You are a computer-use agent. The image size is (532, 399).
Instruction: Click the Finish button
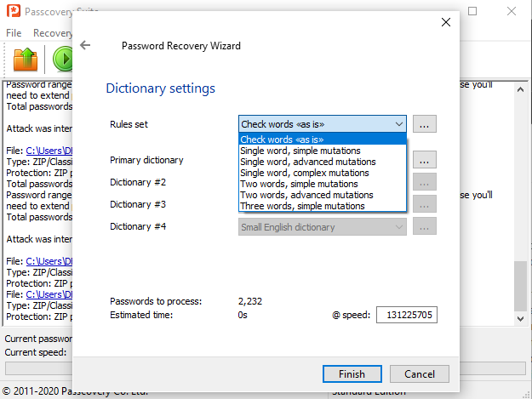tap(352, 374)
